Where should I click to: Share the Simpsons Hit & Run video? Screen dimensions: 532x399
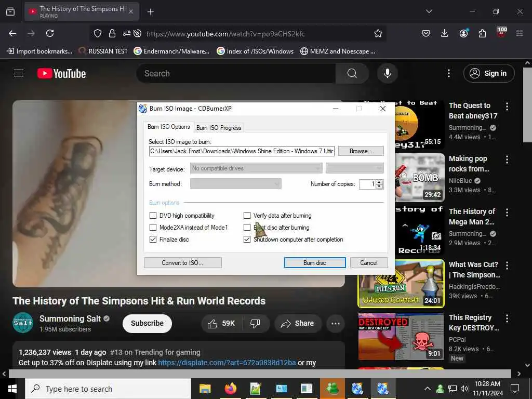(x=297, y=324)
